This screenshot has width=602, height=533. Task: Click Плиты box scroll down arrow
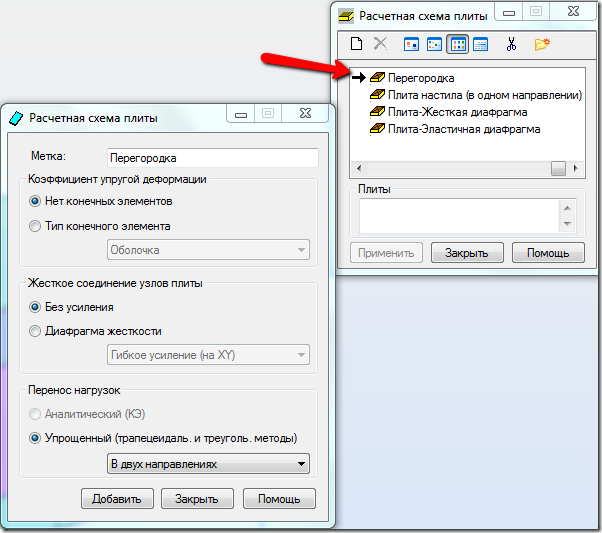(x=567, y=224)
